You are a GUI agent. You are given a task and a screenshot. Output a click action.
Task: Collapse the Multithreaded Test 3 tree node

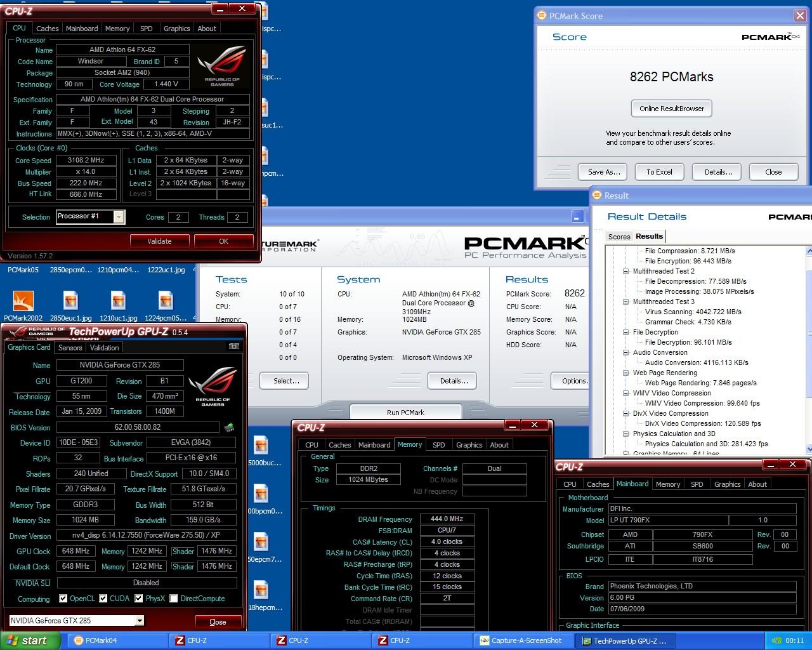tap(626, 302)
